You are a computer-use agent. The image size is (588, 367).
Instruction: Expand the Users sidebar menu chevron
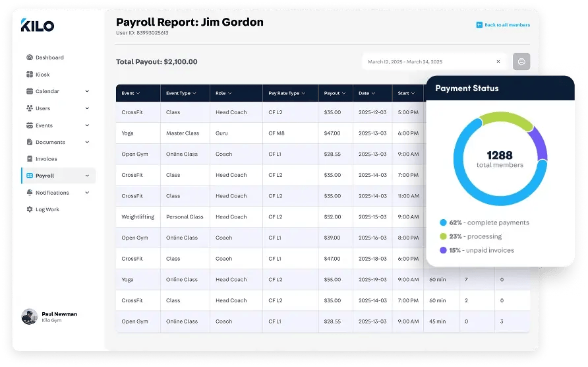click(x=87, y=108)
